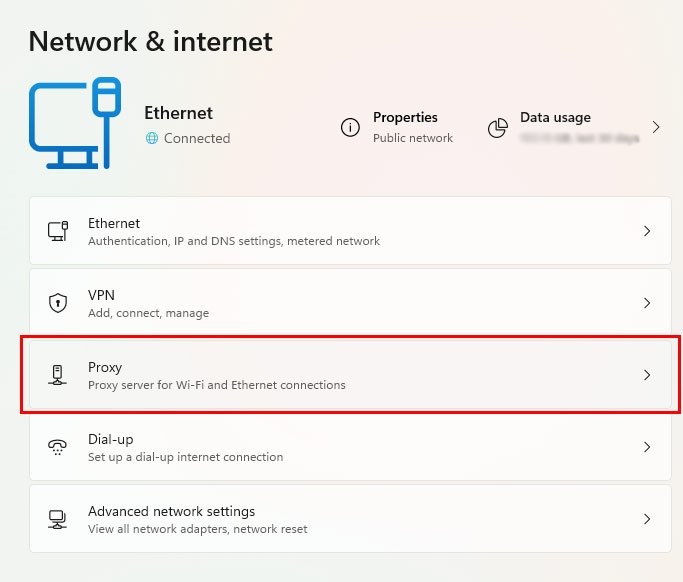Open the Proxy row chevron
683x582 pixels.
click(x=647, y=375)
